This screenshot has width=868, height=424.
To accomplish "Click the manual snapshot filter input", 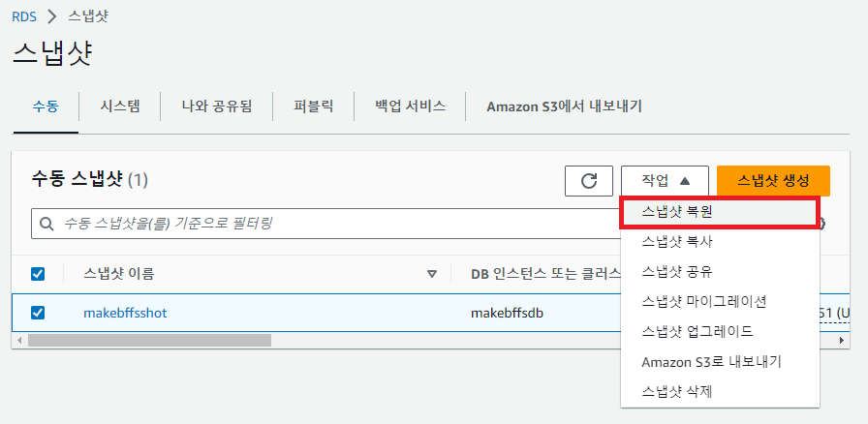I will pyautogui.click(x=326, y=224).
